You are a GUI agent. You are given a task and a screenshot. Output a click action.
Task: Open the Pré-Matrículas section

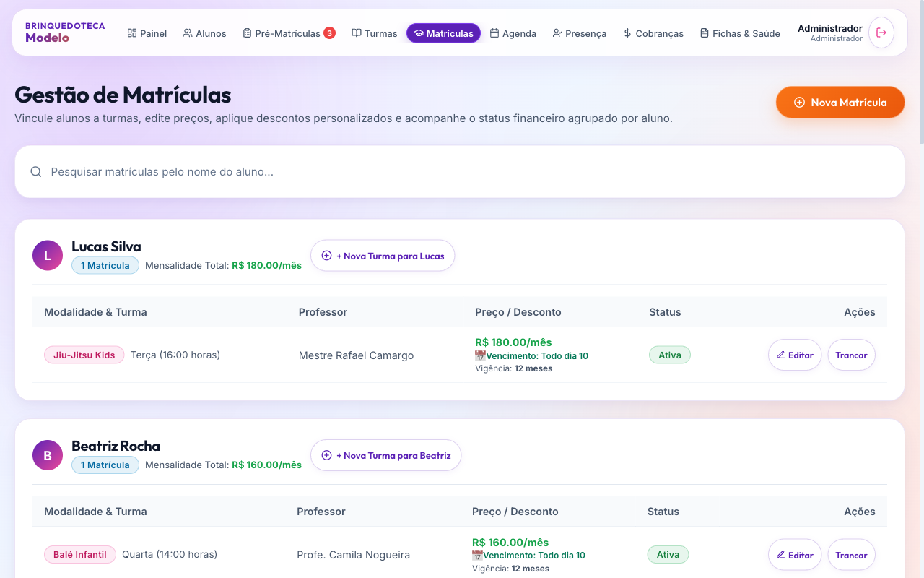click(x=289, y=33)
